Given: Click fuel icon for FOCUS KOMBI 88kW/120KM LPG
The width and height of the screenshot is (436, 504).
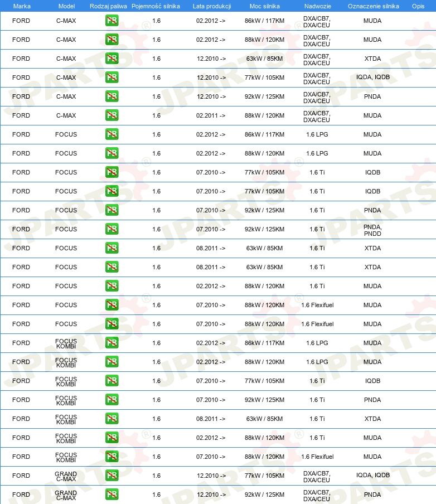Looking at the screenshot, I should (112, 362).
